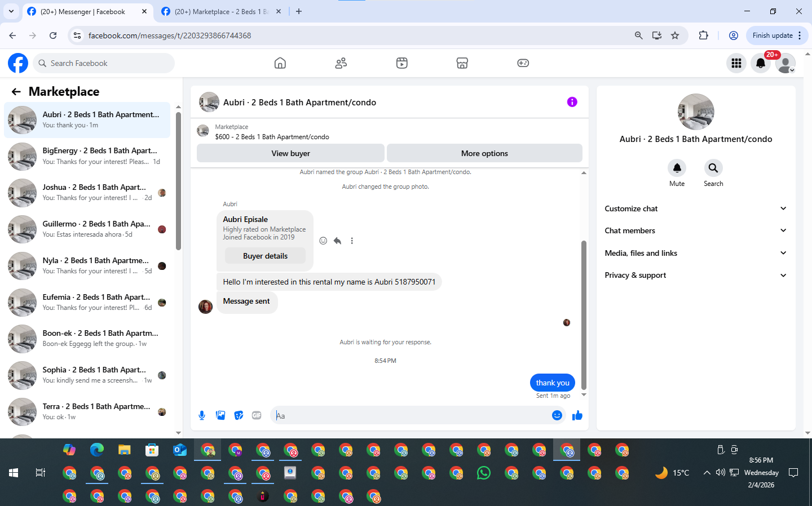The width and height of the screenshot is (812, 506).
Task: Click the chat messages scrollbar
Action: [x=584, y=314]
